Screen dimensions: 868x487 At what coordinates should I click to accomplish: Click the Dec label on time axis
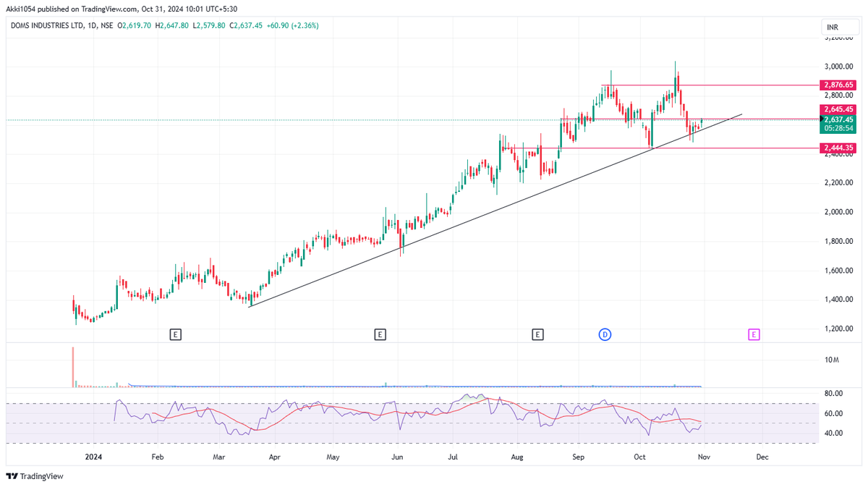pyautogui.click(x=762, y=457)
